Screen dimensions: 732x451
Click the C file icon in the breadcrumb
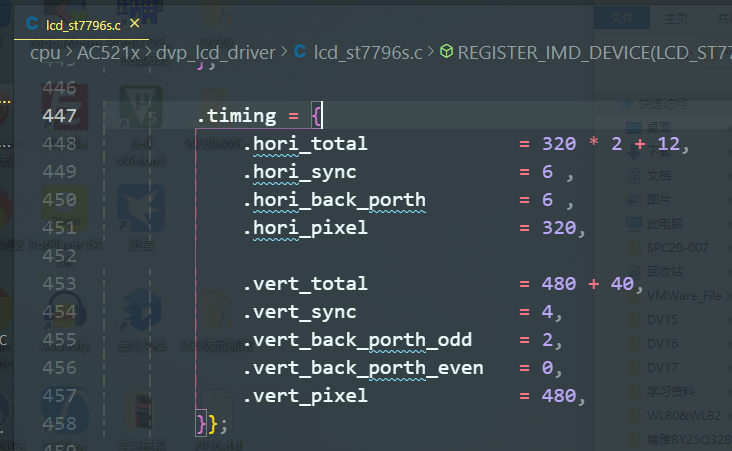point(300,52)
